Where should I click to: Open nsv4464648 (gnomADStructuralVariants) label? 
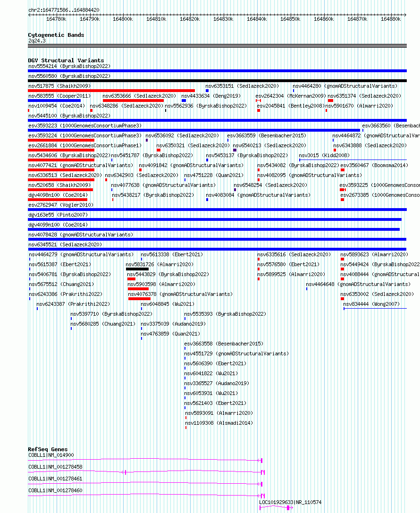click(358, 284)
